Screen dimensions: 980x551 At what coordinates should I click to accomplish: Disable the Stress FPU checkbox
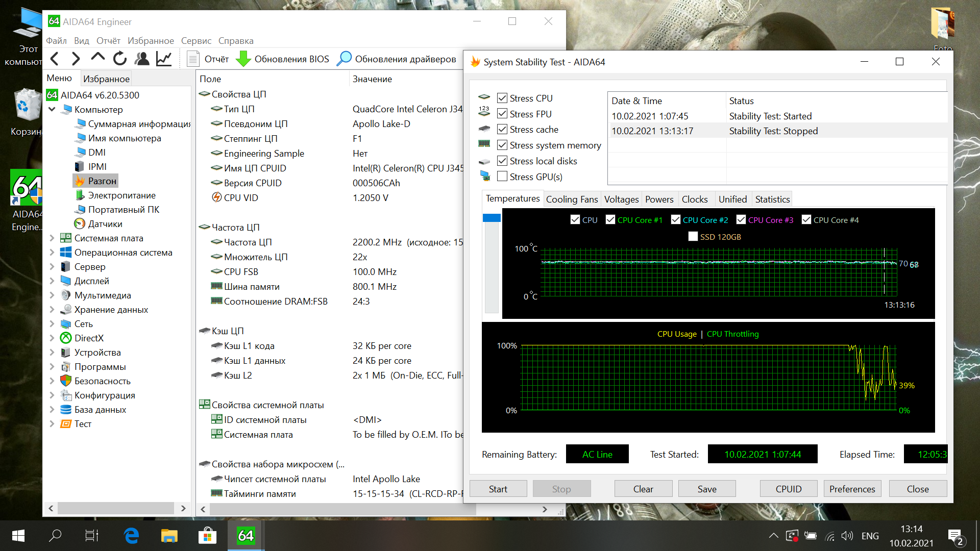click(x=502, y=114)
